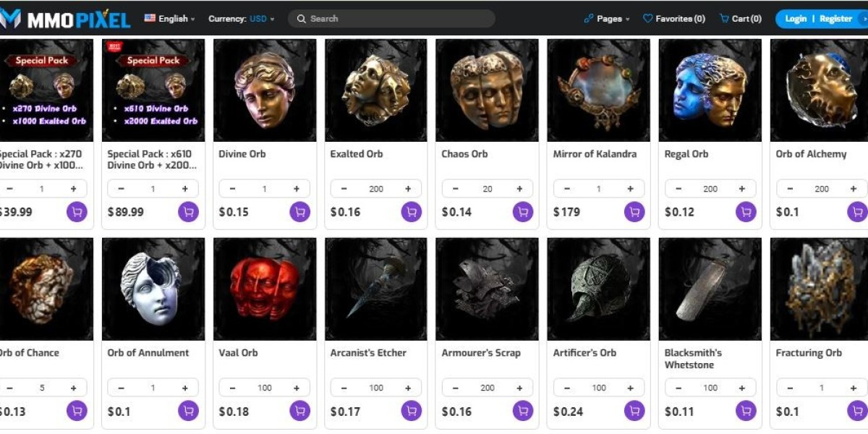
Task: Add Divine Orb to cart
Action: click(x=299, y=212)
